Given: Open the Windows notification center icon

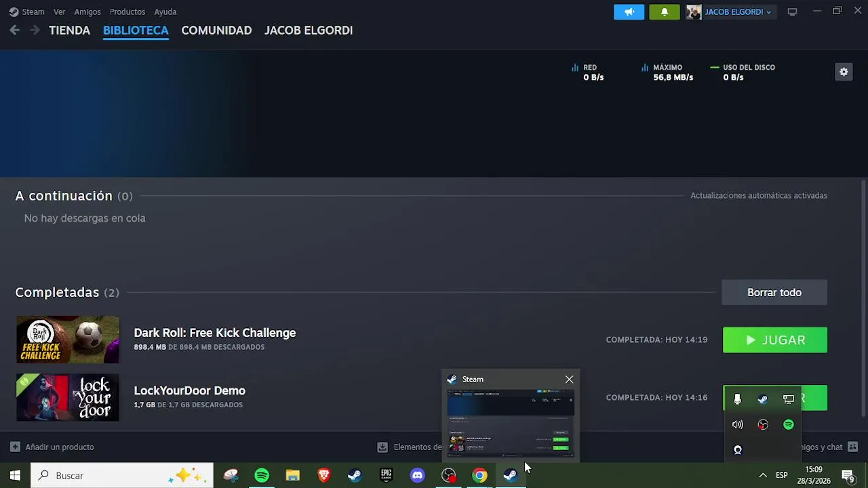Looking at the screenshot, I should click(848, 475).
